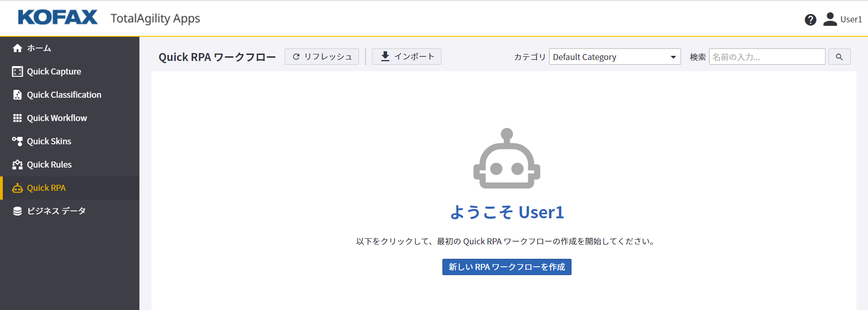Click the Quick Rules icon

pyautogui.click(x=18, y=164)
